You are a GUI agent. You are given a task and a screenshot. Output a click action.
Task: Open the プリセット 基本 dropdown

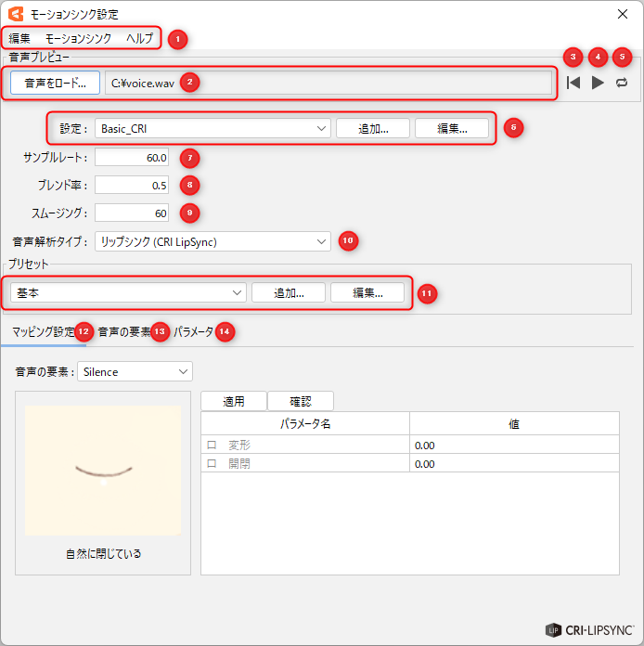[x=128, y=292]
